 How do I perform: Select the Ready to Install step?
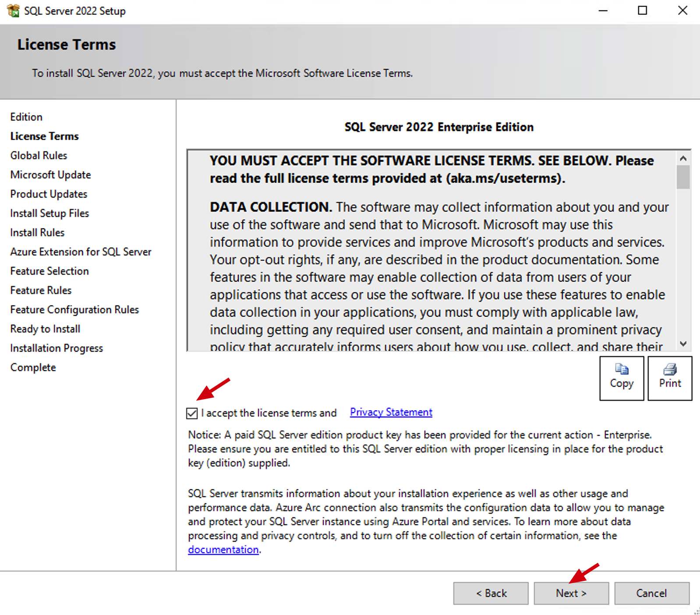[x=45, y=329]
